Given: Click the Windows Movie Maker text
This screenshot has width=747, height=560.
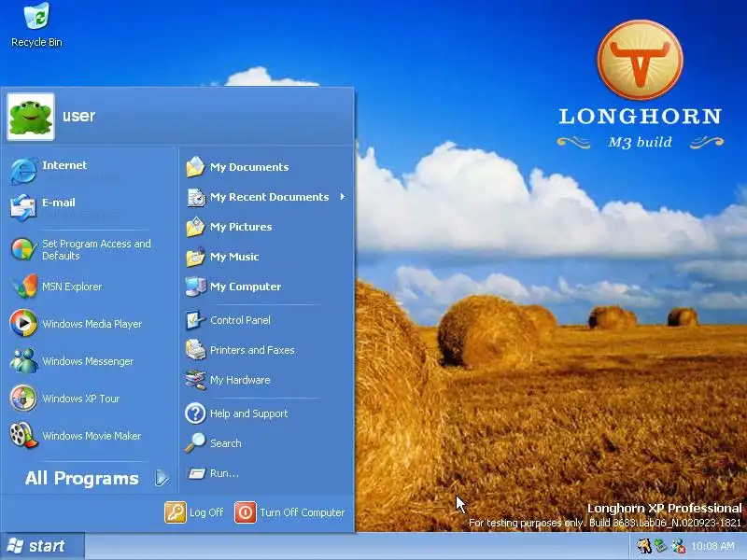Looking at the screenshot, I should tap(92, 436).
